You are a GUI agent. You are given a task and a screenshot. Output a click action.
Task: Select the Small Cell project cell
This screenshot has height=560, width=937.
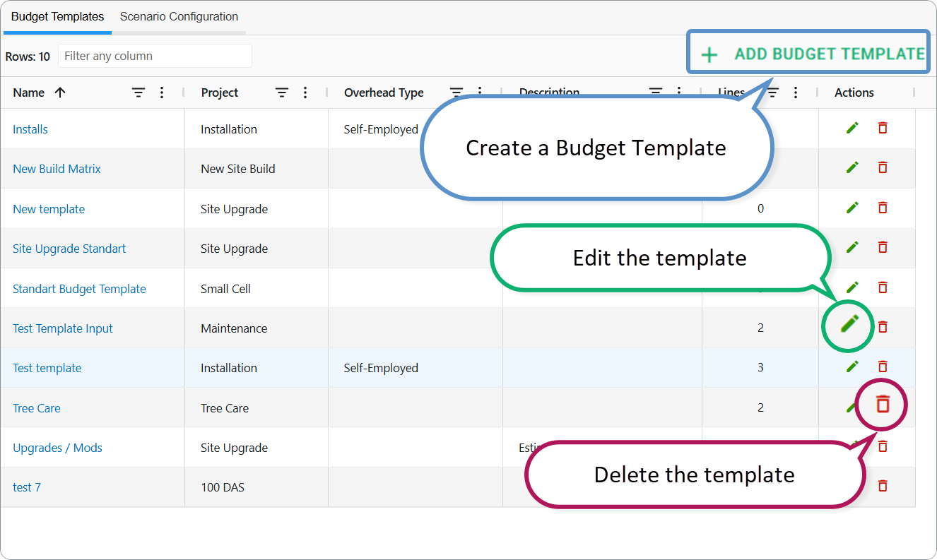[x=225, y=289]
